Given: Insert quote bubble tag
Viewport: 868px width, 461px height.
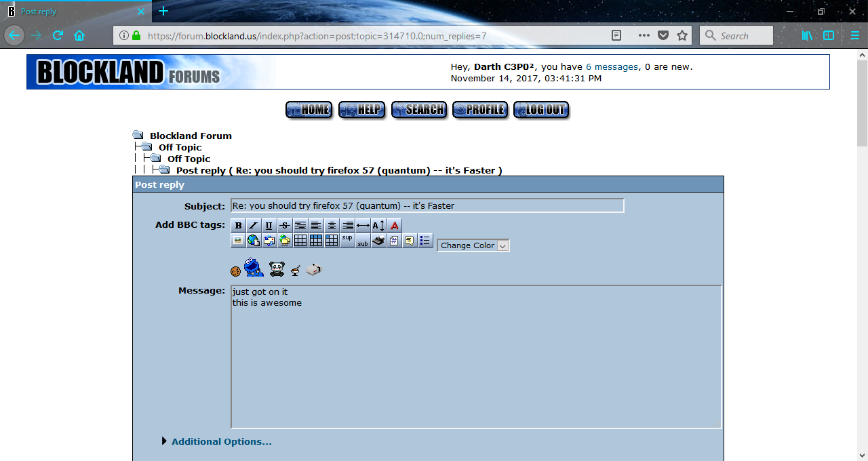Looking at the screenshot, I should [410, 241].
